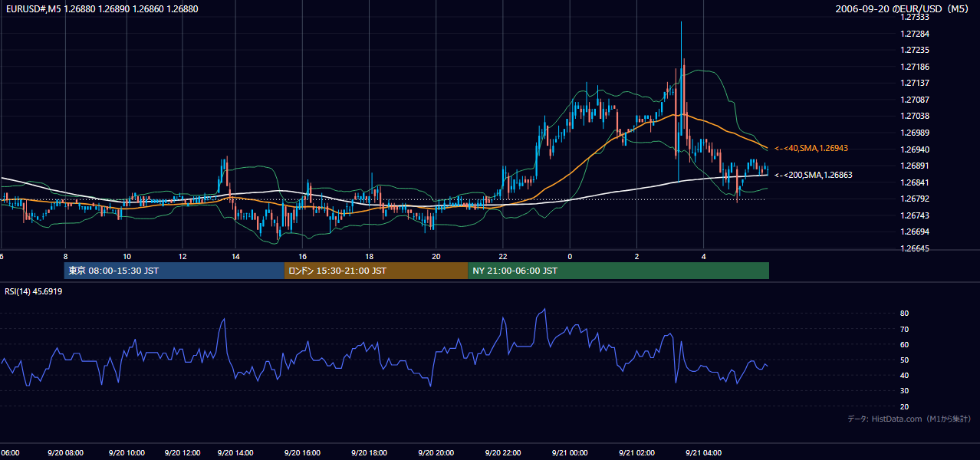Click RSI scale label 40
Image resolution: width=980 pixels, height=460 pixels.
[904, 375]
